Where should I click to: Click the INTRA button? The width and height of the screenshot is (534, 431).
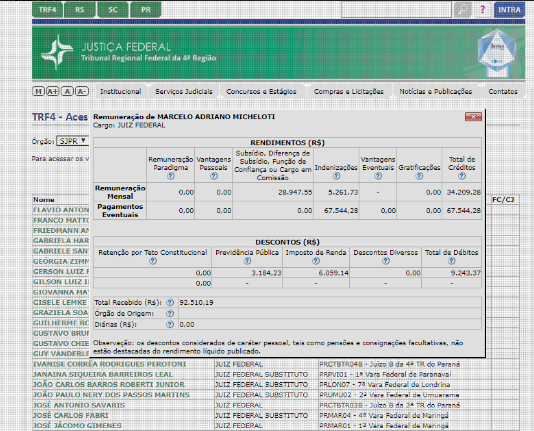click(x=509, y=10)
